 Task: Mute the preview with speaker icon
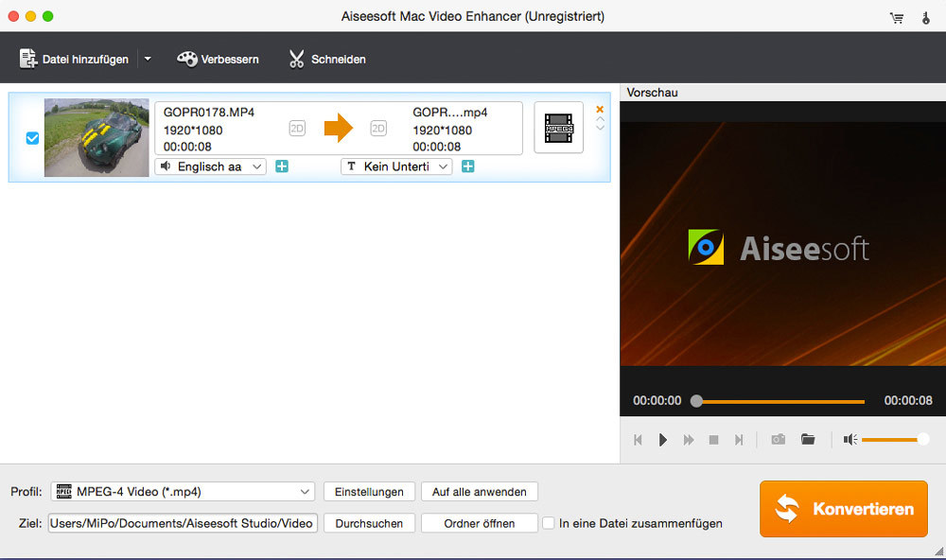click(x=850, y=439)
